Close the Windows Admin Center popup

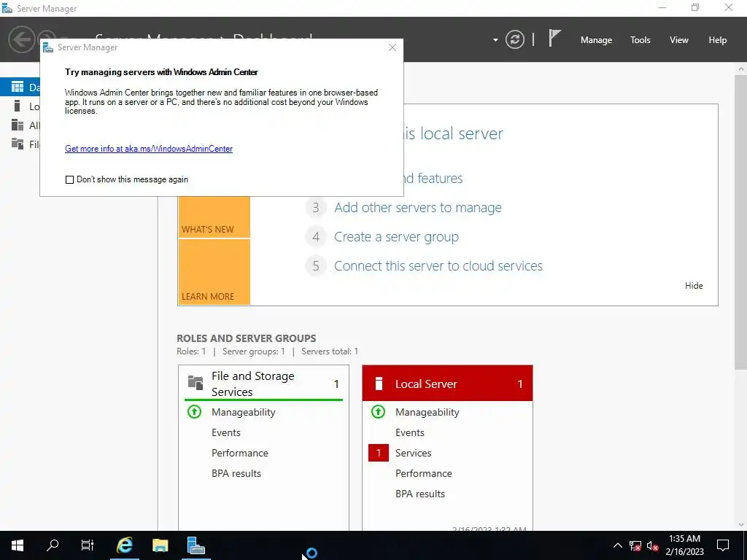[392, 47]
